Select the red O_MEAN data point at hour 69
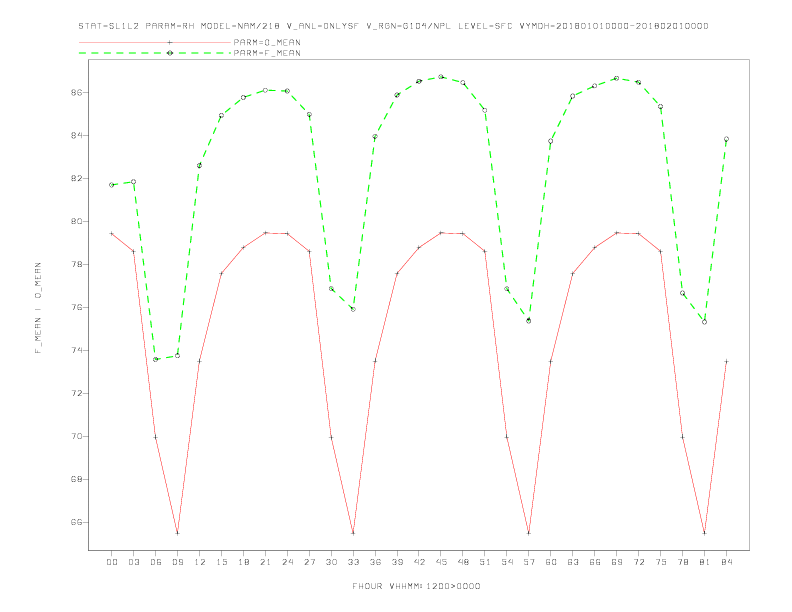Image resolution: width=792 pixels, height=612 pixels. pos(617,233)
